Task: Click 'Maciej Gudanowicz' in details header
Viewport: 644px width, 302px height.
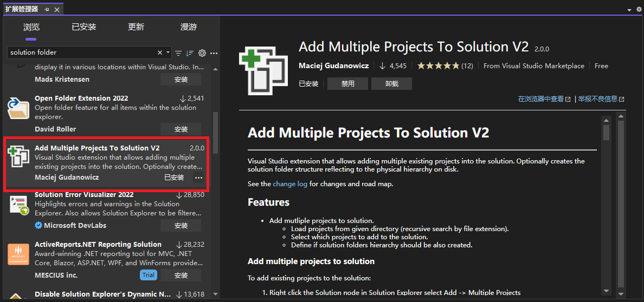Action: (334, 65)
